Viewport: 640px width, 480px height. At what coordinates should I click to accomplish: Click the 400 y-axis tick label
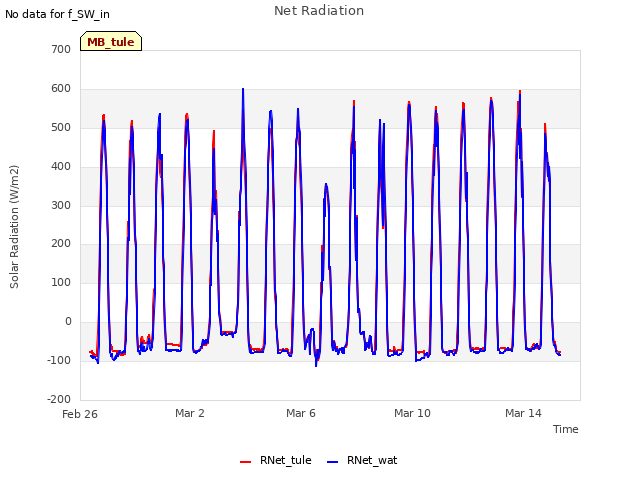[61, 167]
